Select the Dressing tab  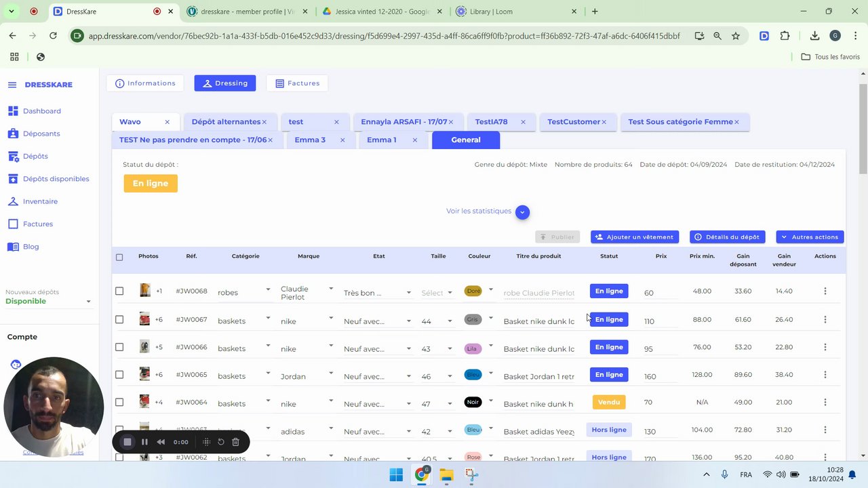[225, 83]
